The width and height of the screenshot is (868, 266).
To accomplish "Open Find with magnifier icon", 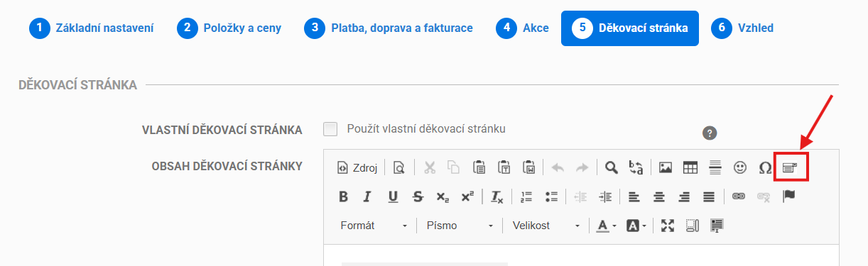I will [611, 168].
